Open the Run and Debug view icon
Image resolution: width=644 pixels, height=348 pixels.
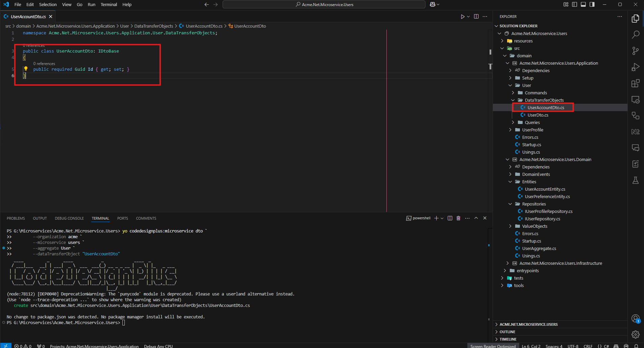[x=636, y=67]
